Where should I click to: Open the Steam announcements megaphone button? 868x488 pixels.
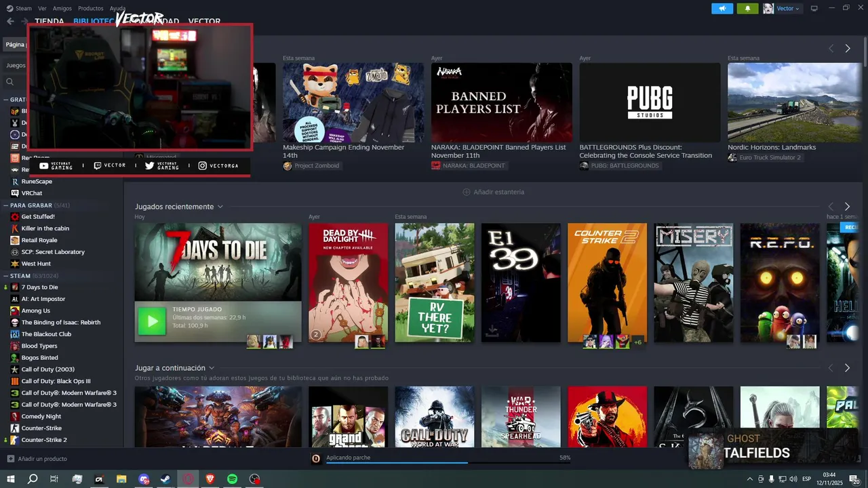(x=722, y=8)
